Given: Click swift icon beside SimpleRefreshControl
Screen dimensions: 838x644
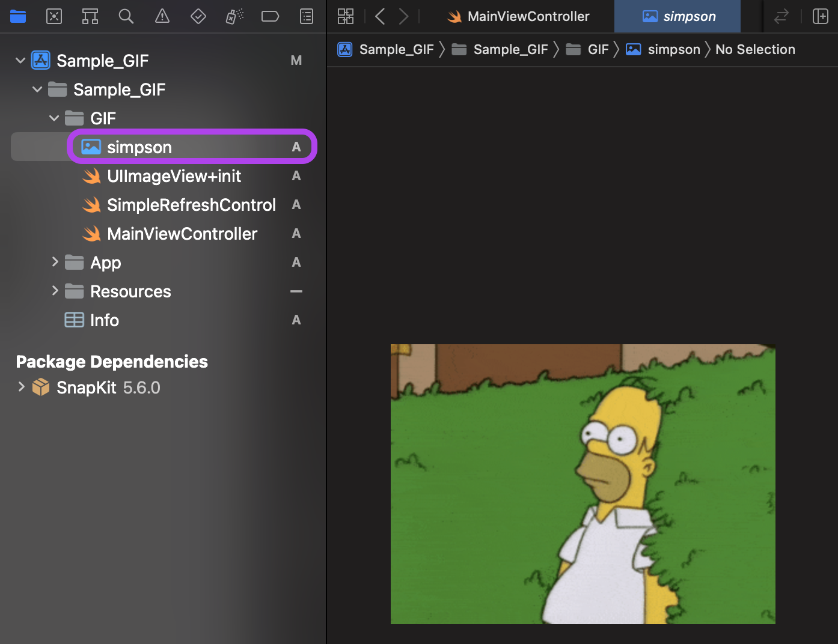Looking at the screenshot, I should click(x=91, y=205).
